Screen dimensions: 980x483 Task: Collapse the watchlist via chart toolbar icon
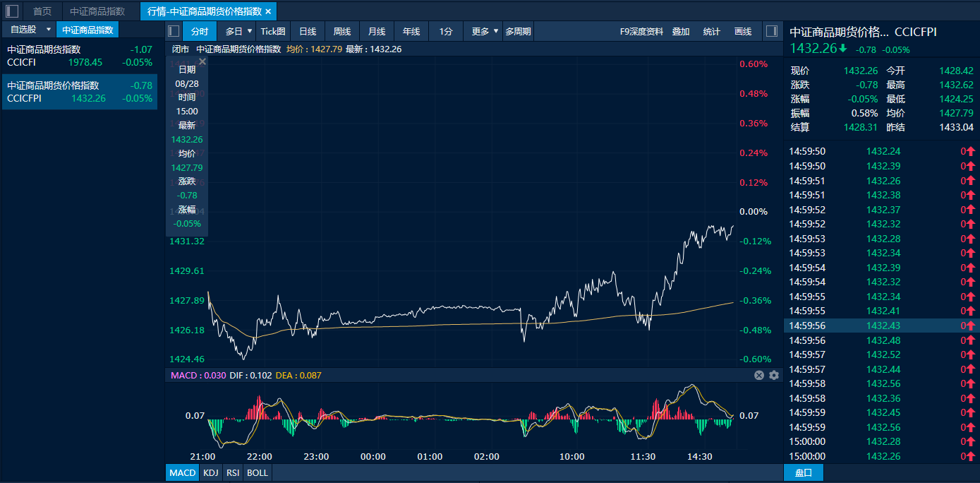pos(174,31)
